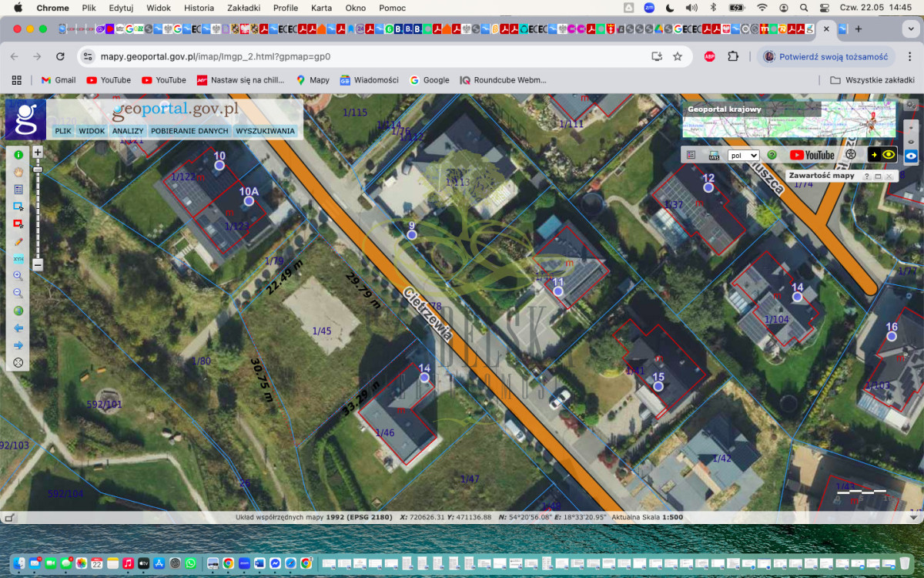
Task: Select the red rectangle selection tool
Action: 18,224
